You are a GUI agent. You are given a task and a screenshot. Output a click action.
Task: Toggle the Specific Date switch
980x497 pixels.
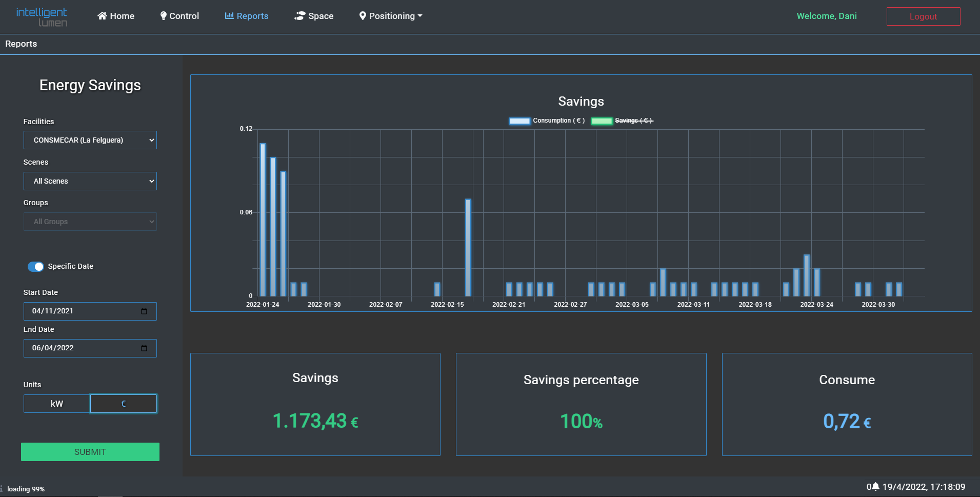coord(36,266)
